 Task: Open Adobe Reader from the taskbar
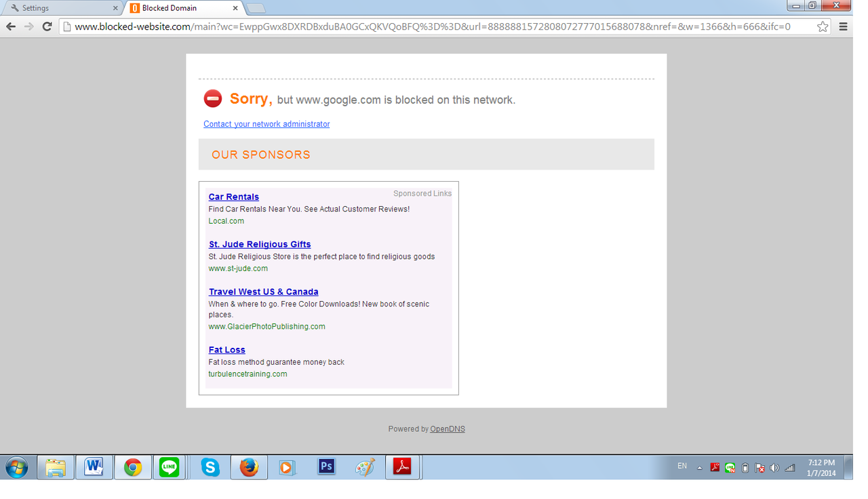tap(403, 467)
